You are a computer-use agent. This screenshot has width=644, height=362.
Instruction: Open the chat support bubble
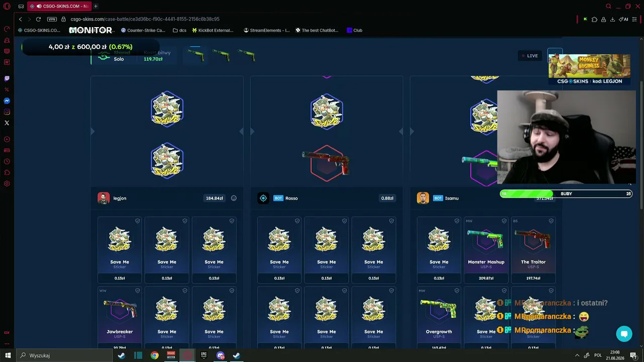(624, 334)
